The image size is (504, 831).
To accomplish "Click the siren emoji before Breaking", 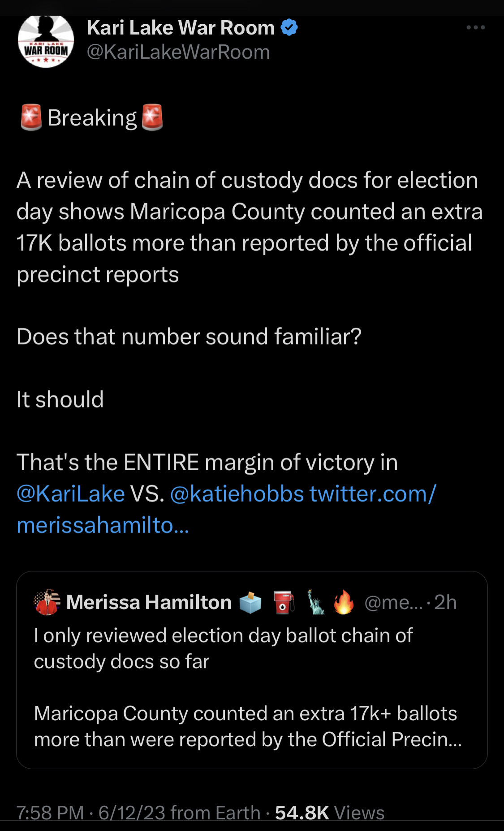I will (31, 117).
